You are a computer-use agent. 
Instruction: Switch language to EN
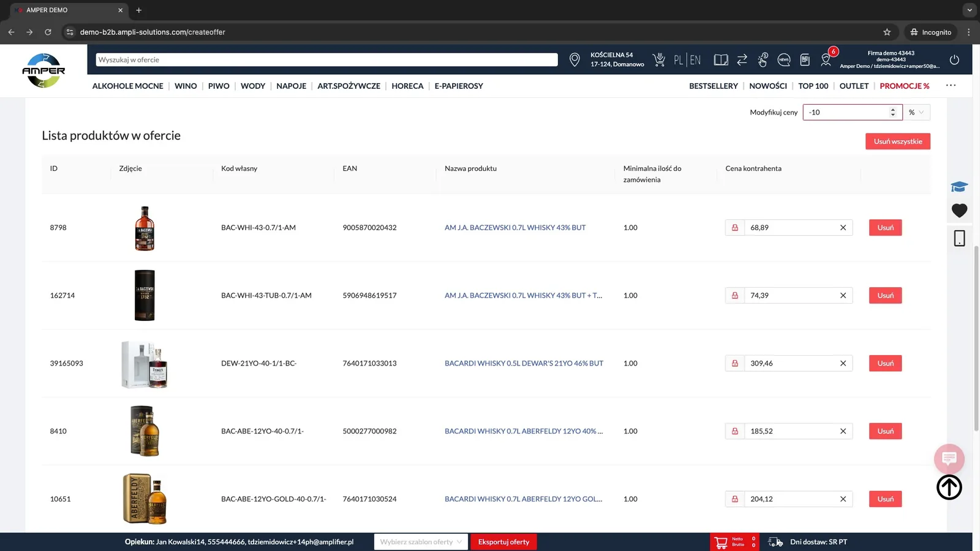point(695,60)
